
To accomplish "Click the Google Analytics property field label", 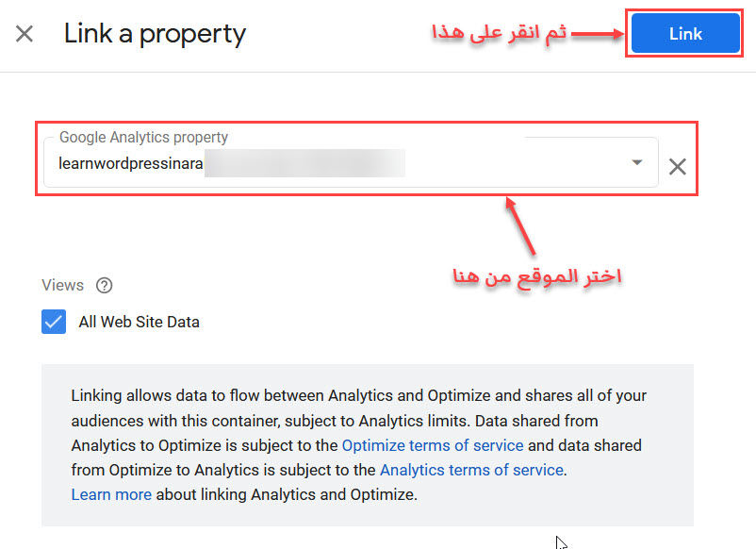I will click(143, 137).
